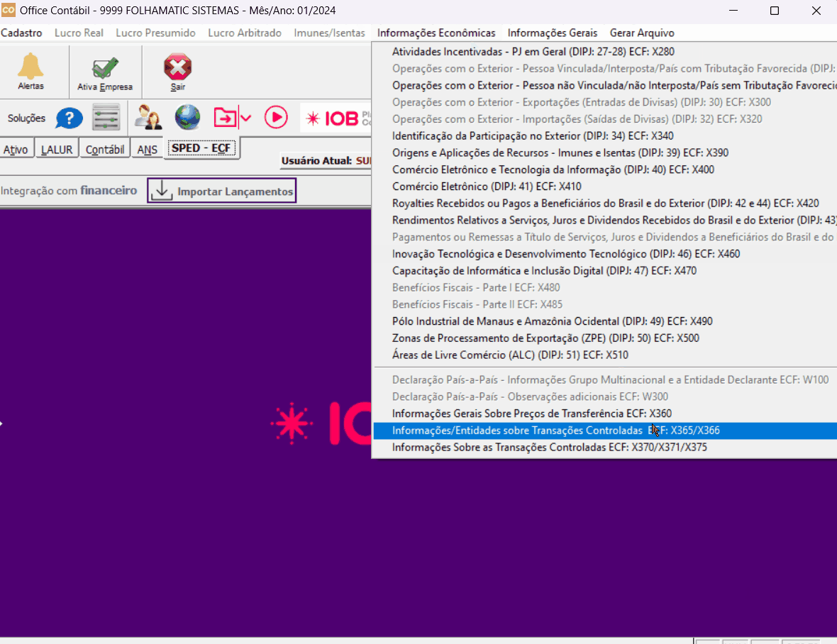Click the two users icon
Viewport: 837px width, 644px height.
coord(149,118)
